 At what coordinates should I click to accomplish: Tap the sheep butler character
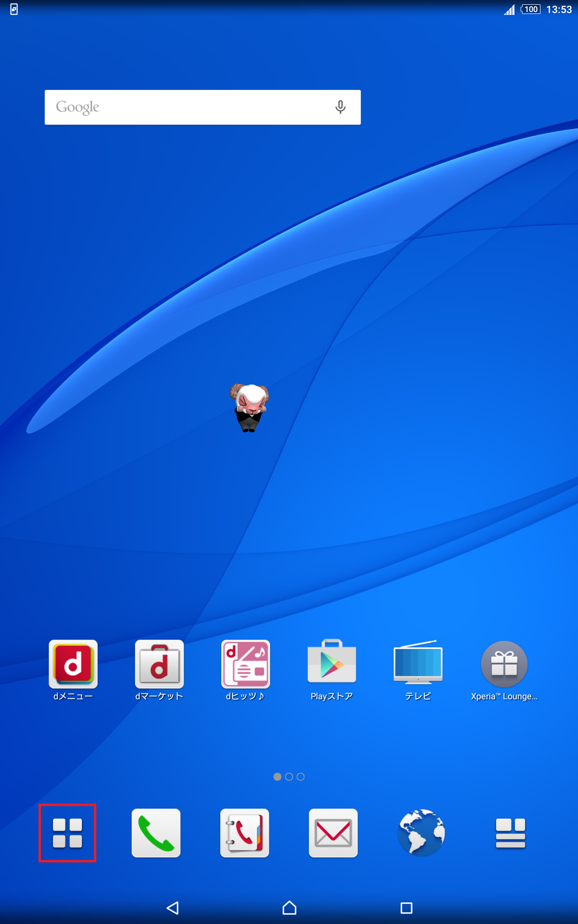click(249, 408)
